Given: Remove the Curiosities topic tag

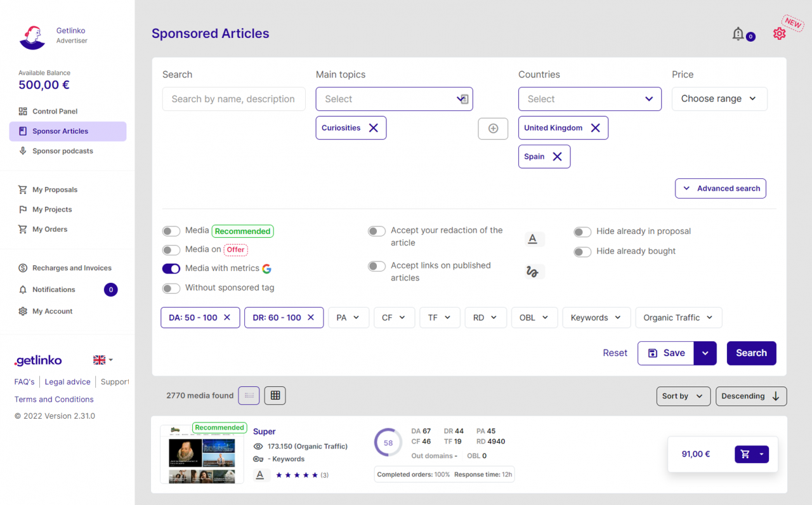Looking at the screenshot, I should click(x=373, y=128).
